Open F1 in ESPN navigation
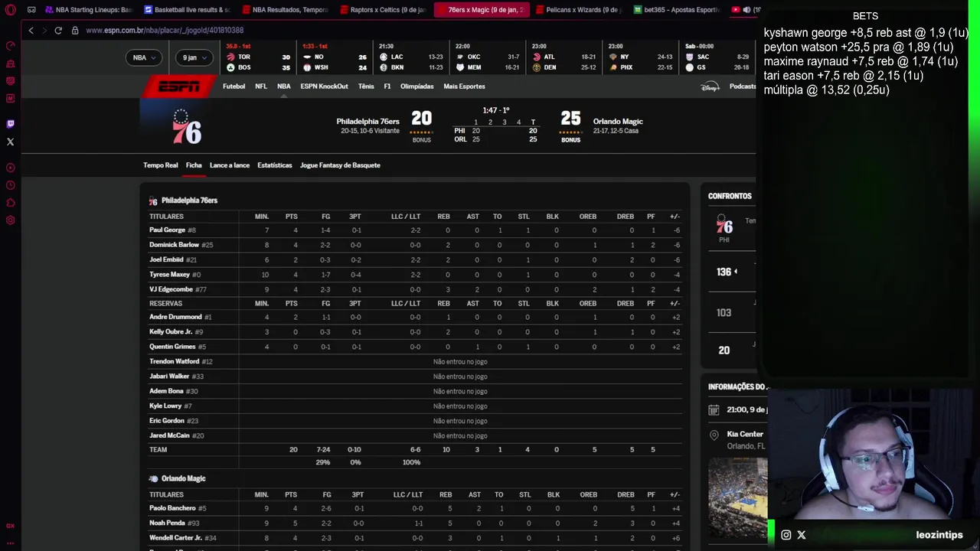980x551 pixels. [387, 86]
